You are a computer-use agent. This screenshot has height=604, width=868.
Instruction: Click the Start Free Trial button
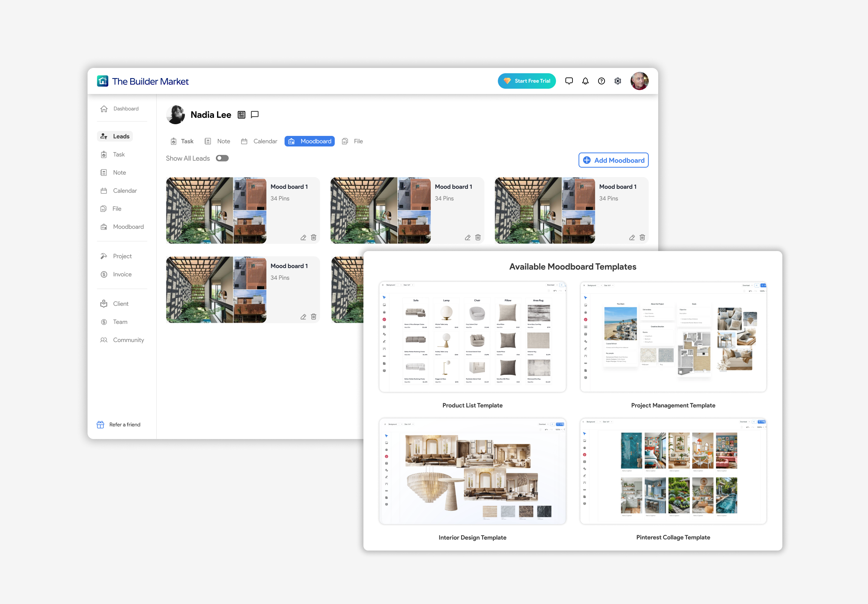pos(526,81)
